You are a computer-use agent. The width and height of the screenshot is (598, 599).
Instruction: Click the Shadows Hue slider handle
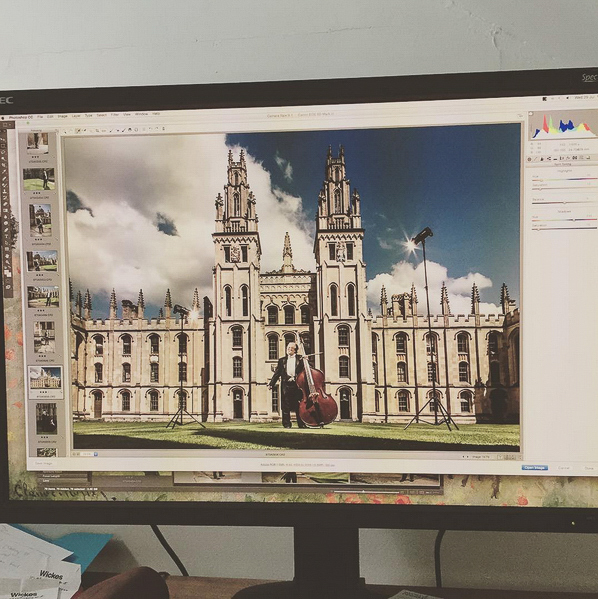(x=574, y=220)
